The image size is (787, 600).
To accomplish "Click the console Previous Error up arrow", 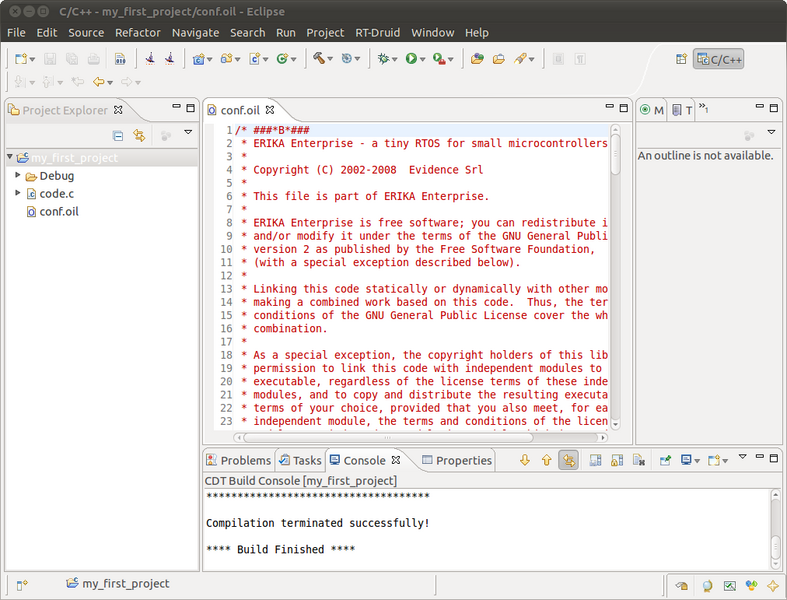I will point(547,460).
